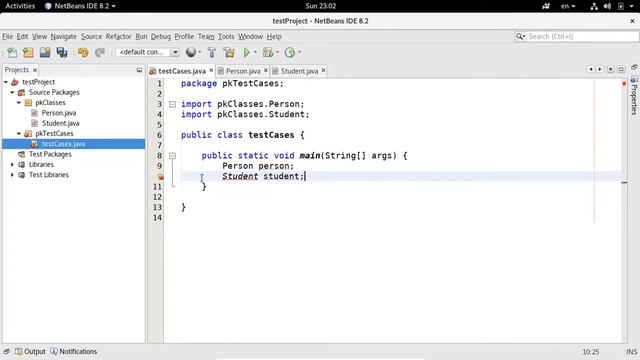Expand the Test Libraries node
The width and height of the screenshot is (640, 360).
tap(12, 175)
